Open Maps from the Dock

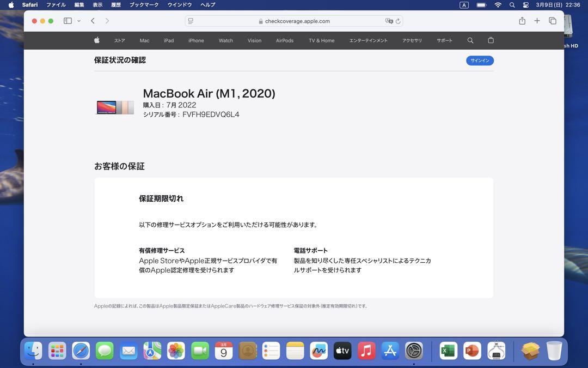(x=152, y=351)
